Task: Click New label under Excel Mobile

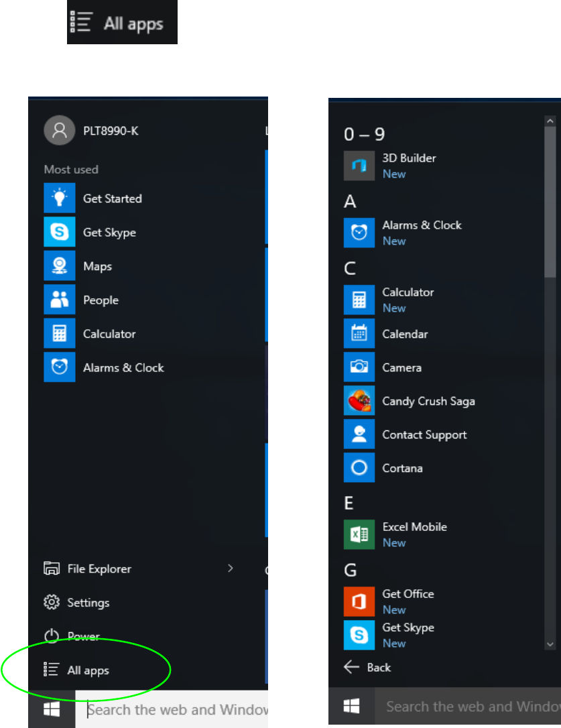Action: click(394, 543)
